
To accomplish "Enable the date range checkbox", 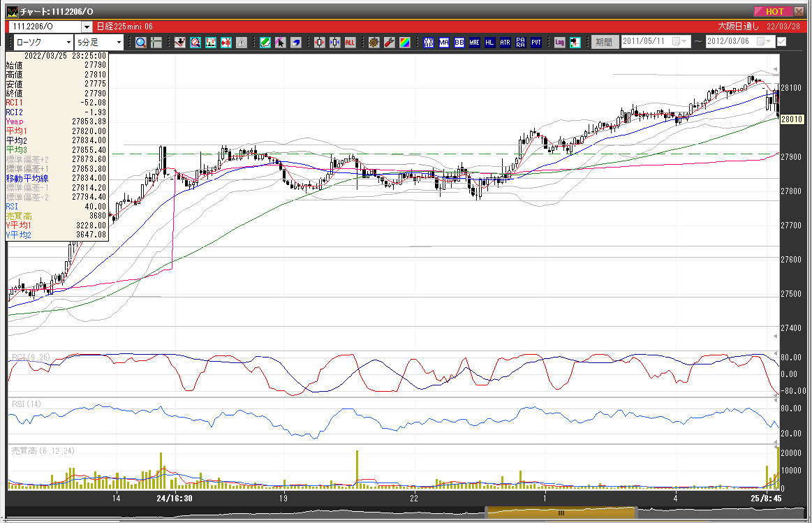I will pos(781,42).
